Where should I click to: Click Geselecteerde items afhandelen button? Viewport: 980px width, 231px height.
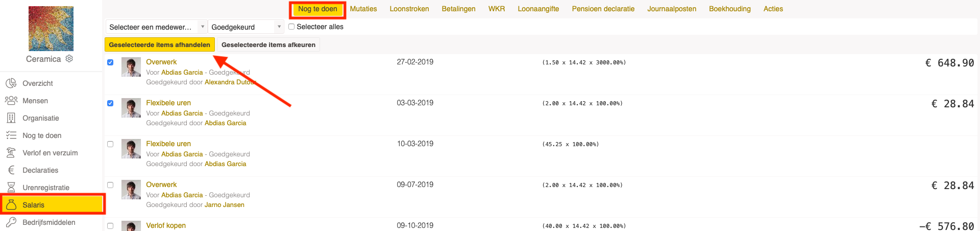pyautogui.click(x=160, y=45)
